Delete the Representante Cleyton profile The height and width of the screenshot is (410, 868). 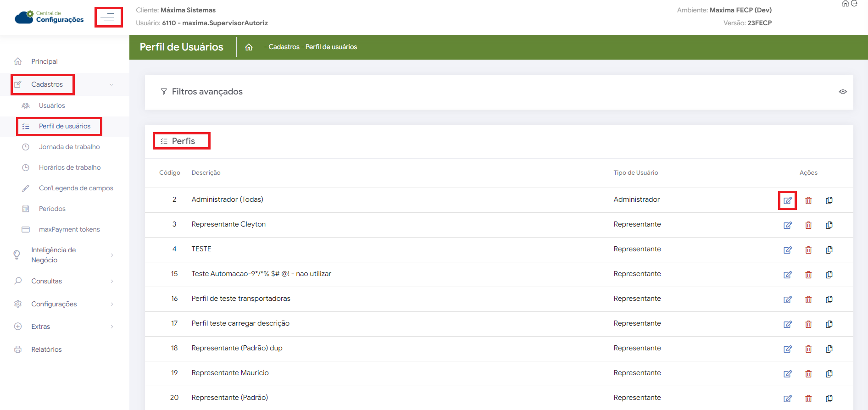point(808,225)
